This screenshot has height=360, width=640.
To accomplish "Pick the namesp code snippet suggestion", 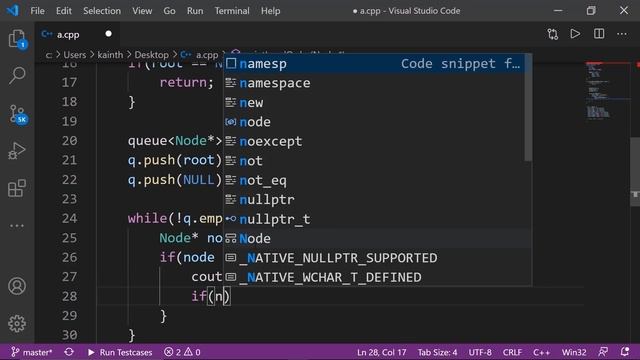I will point(374,64).
